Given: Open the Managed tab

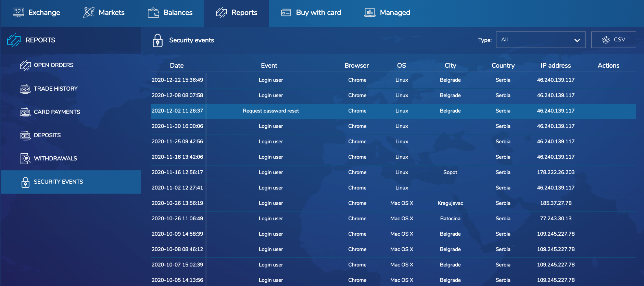Looking at the screenshot, I should click(x=387, y=13).
